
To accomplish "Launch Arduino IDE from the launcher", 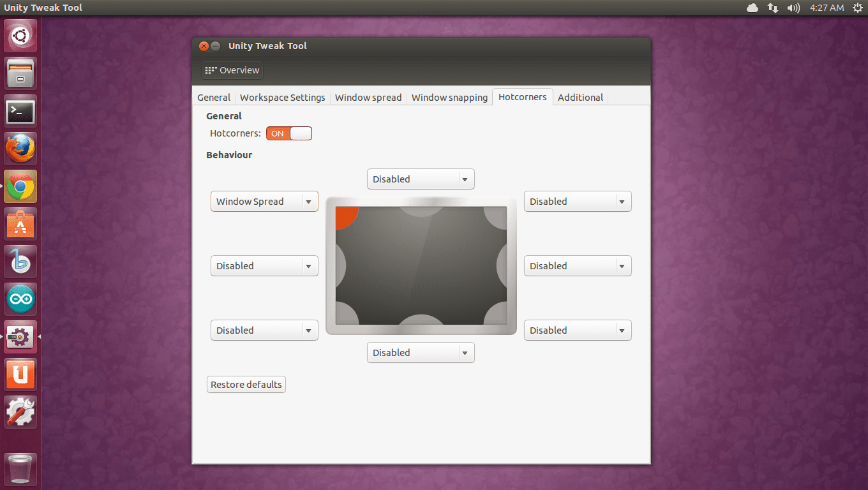I will pyautogui.click(x=20, y=299).
